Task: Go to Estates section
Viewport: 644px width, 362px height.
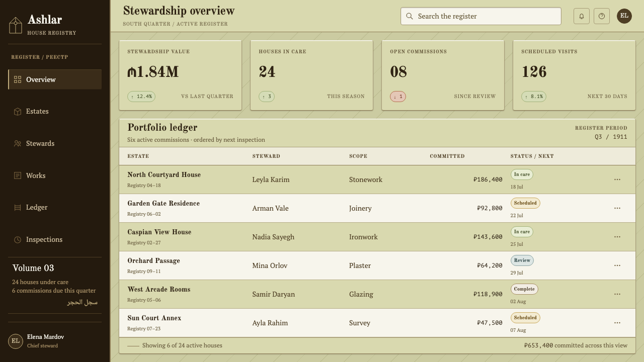Action: tap(55, 112)
